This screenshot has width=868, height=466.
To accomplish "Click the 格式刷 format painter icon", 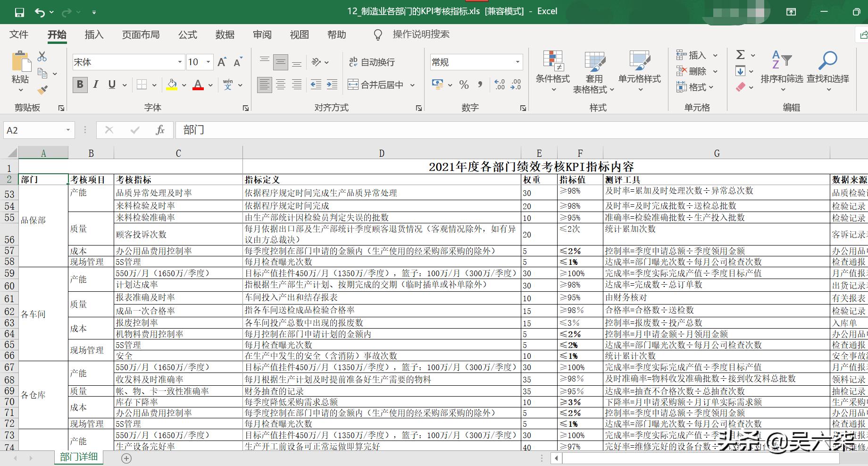I will (42, 90).
